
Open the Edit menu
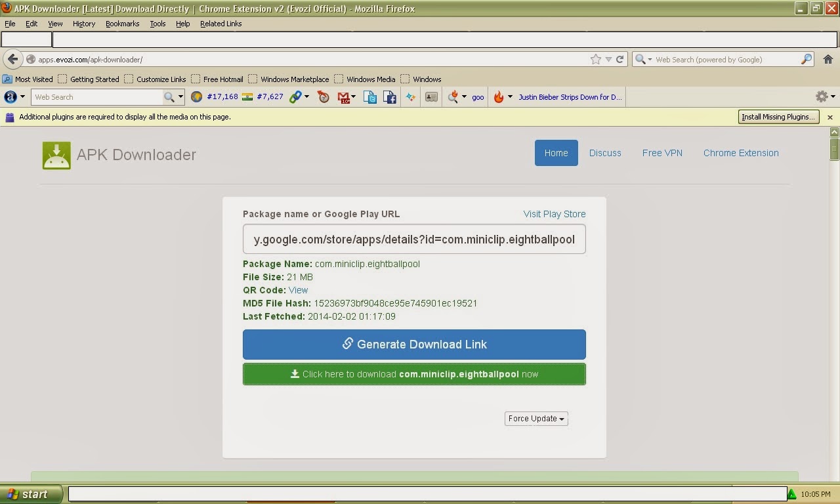point(31,24)
